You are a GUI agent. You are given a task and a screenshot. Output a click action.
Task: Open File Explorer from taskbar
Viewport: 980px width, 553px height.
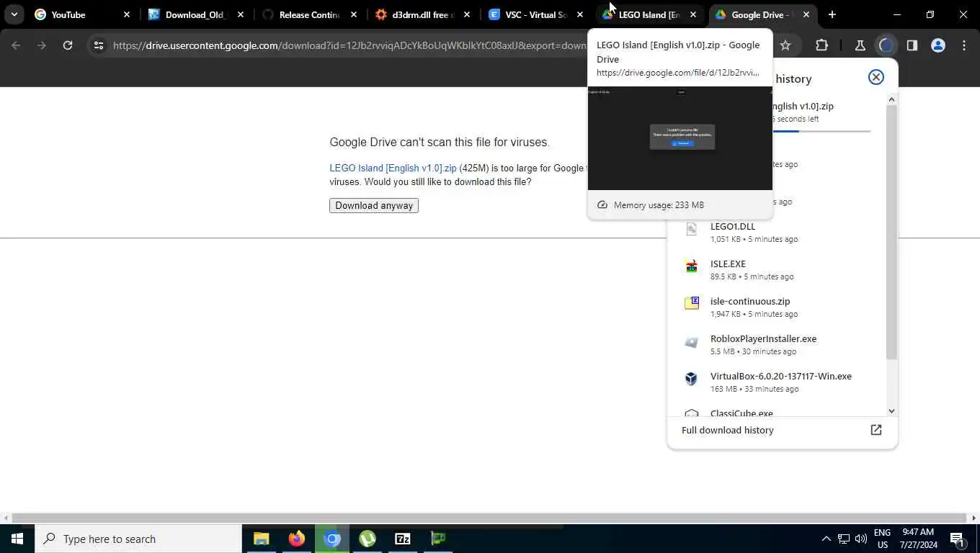click(261, 539)
